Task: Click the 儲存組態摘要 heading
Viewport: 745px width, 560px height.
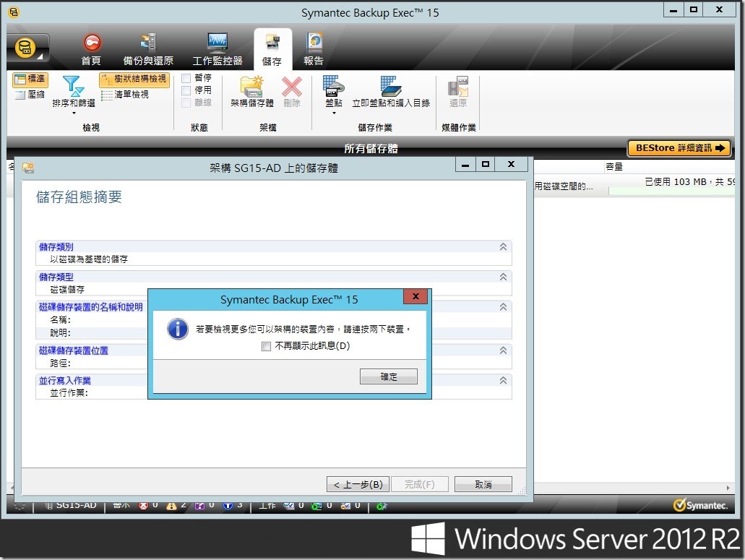Action: [x=79, y=197]
